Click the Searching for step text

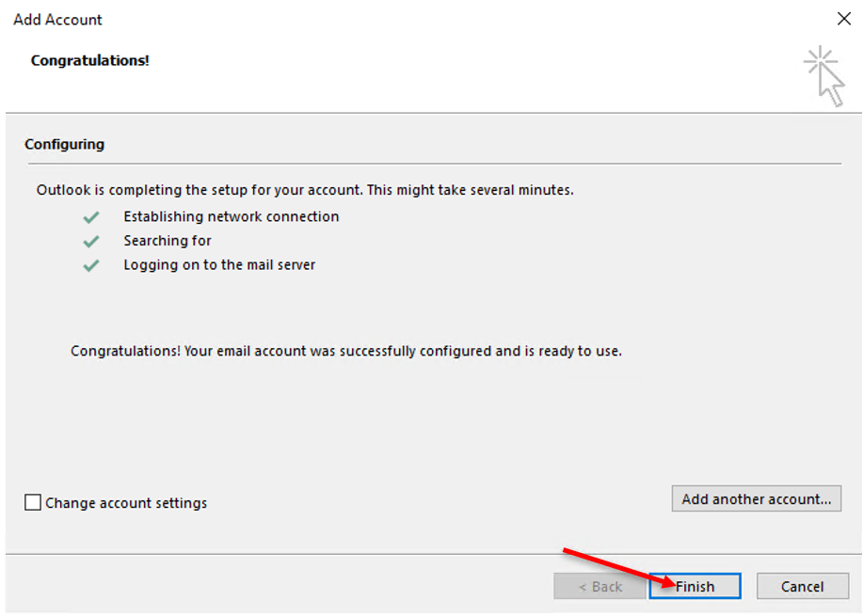coord(168,241)
